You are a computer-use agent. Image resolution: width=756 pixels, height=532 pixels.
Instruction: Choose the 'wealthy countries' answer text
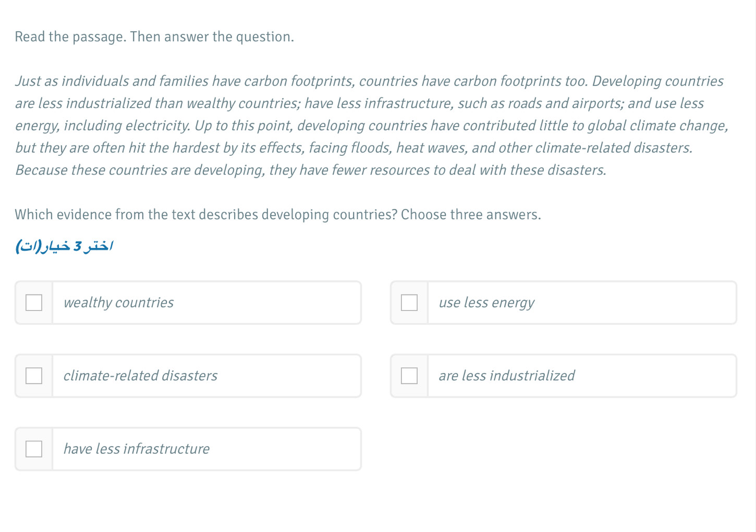pos(118,303)
